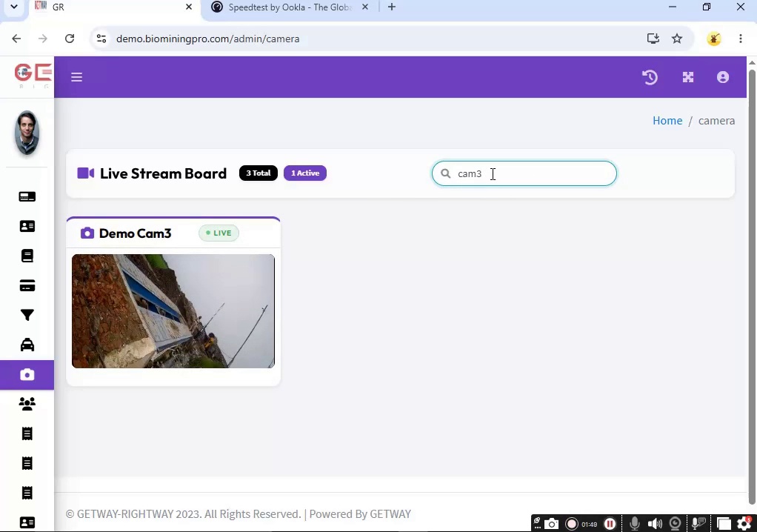
Task: Toggle the recorder system speaker audio
Action: coord(655,524)
